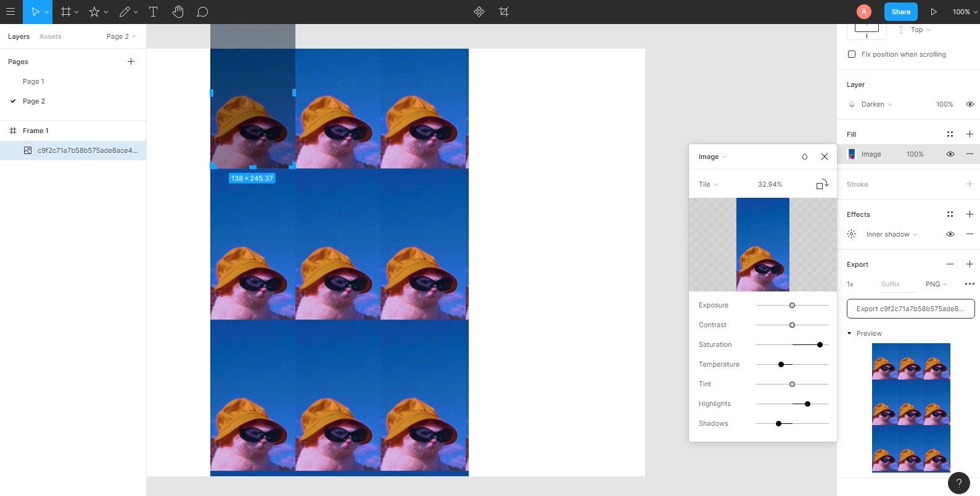The width and height of the screenshot is (980, 496).
Task: Click the Saturation slider handle
Action: 820,344
